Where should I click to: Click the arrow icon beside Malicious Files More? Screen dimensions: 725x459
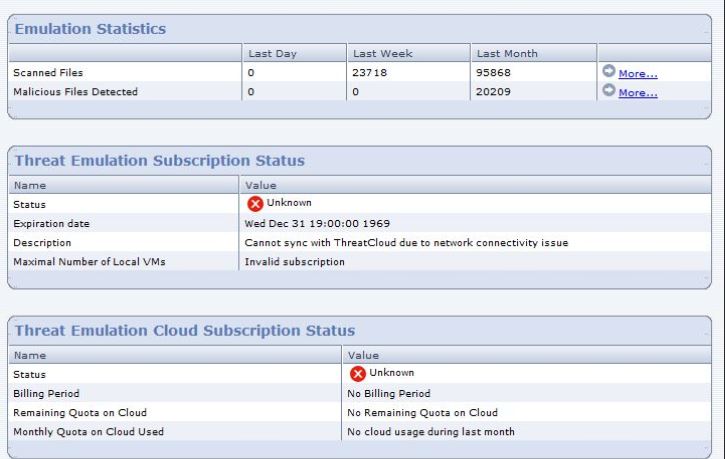click(608, 90)
